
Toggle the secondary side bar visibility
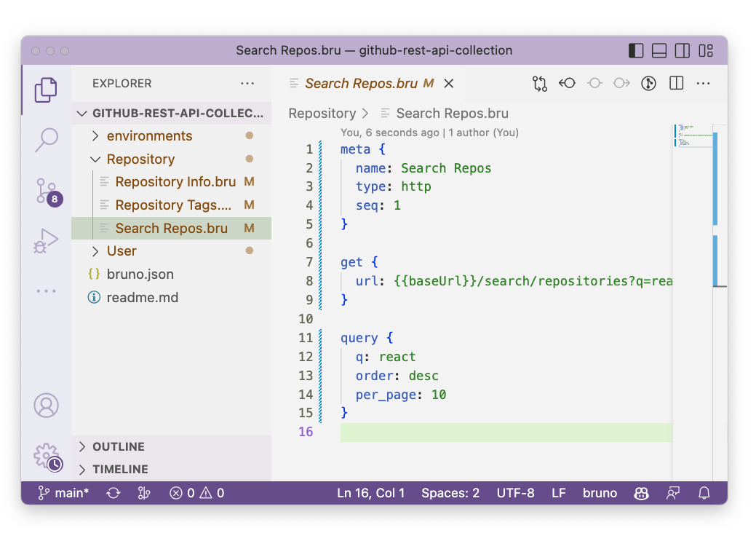(683, 51)
